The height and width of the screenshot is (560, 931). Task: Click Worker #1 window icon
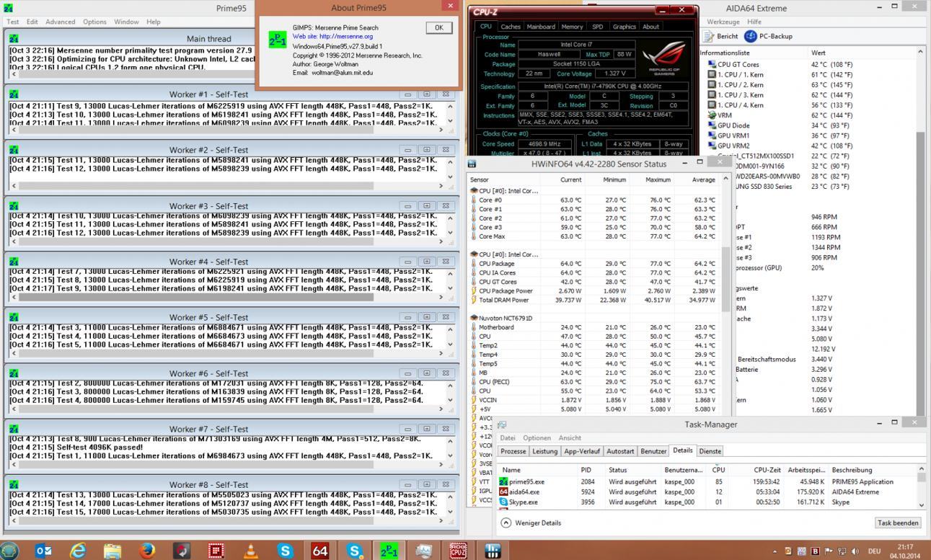(14, 94)
